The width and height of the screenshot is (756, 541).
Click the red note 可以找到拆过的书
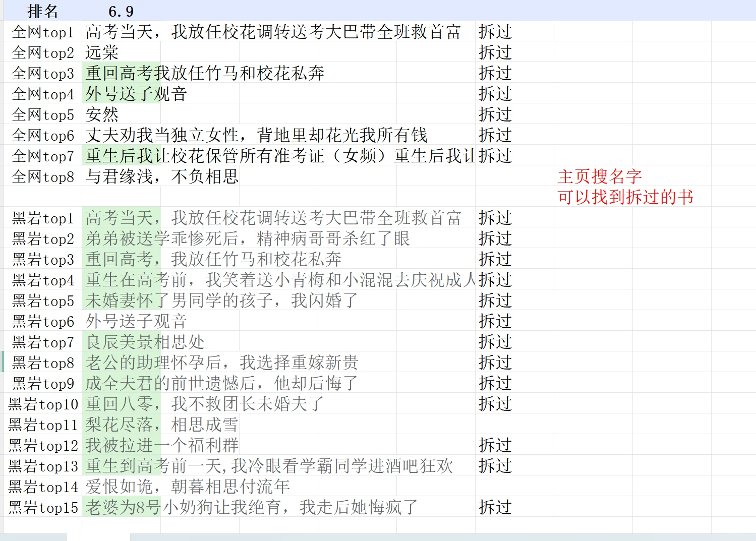tap(625, 197)
